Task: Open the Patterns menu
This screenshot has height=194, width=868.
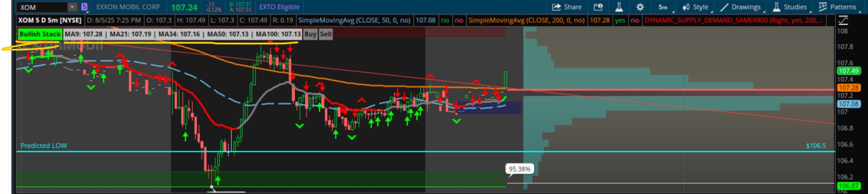Action: point(838,7)
